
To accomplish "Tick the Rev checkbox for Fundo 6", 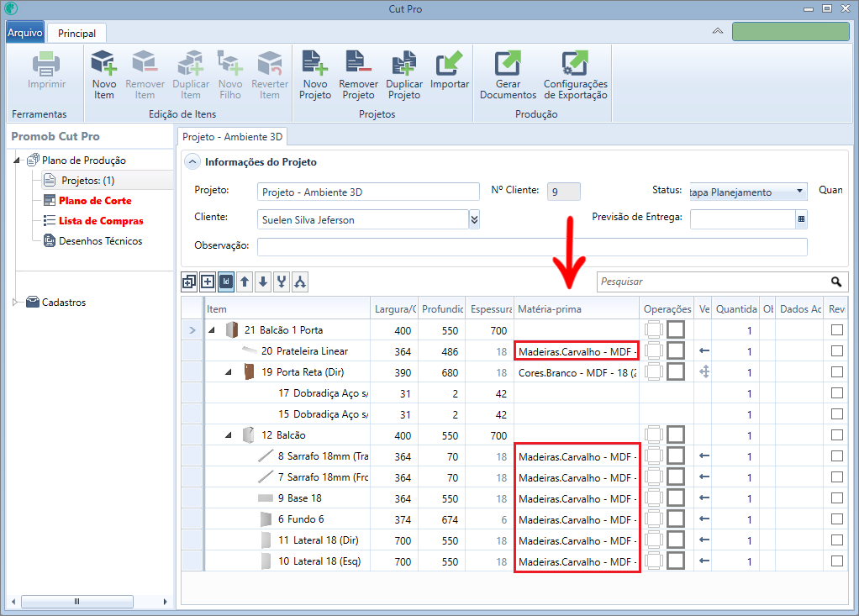I will click(836, 519).
